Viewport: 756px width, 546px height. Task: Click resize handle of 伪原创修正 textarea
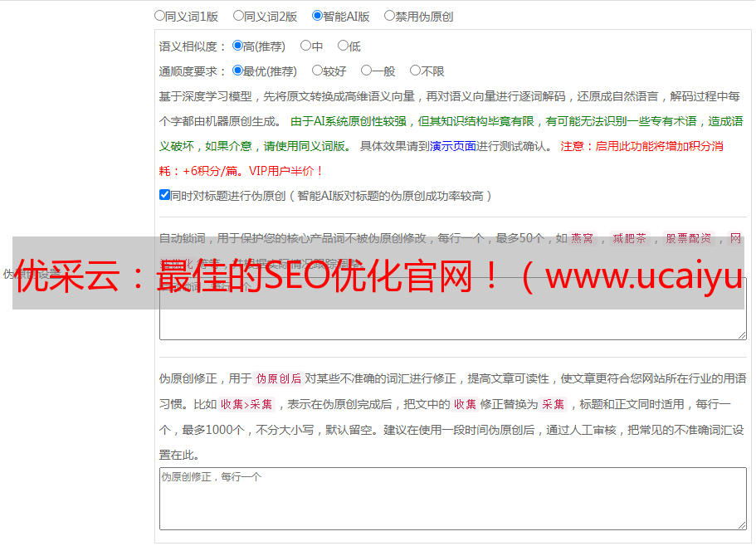742,525
